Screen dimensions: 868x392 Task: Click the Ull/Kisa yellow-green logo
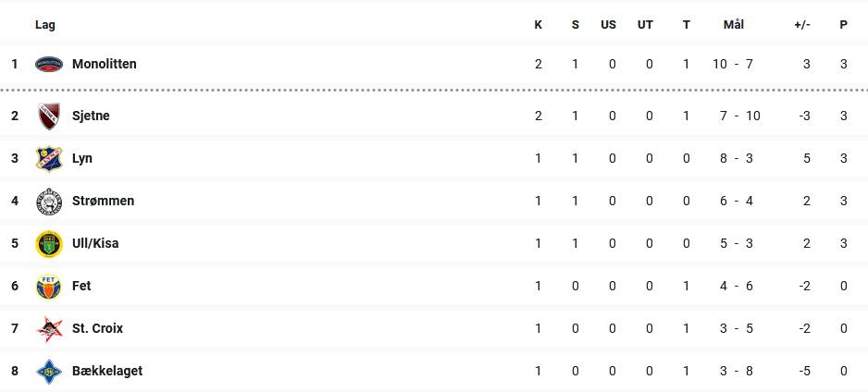(49, 244)
